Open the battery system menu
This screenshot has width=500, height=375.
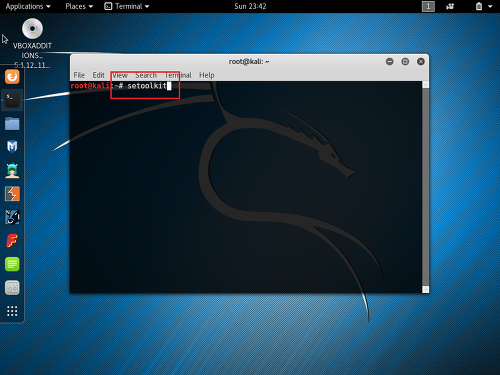point(484,6)
